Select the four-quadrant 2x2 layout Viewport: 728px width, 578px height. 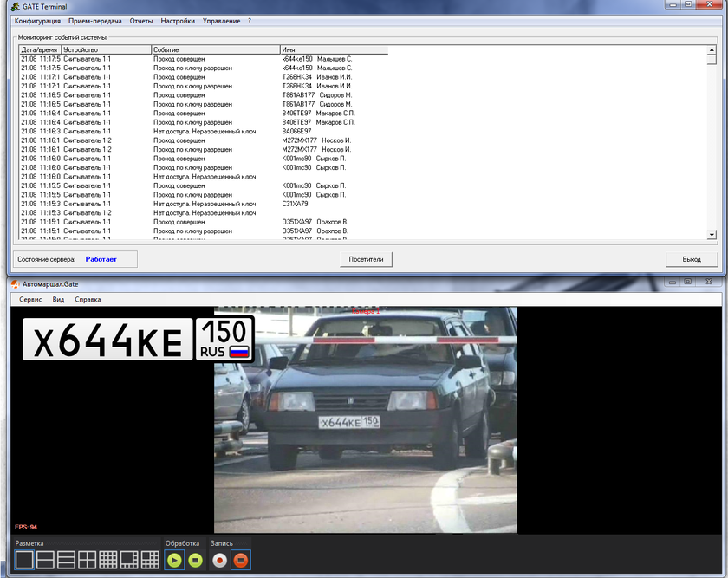point(87,560)
